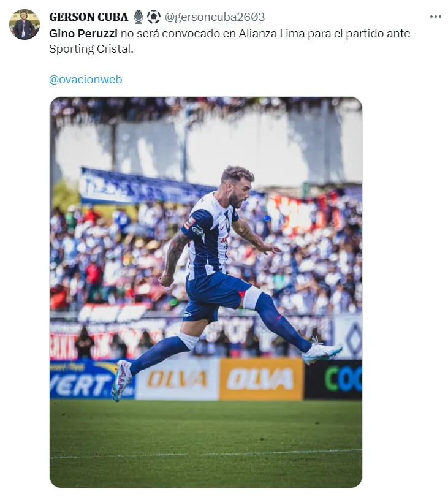Open the three-dot more options menu

coord(436,17)
